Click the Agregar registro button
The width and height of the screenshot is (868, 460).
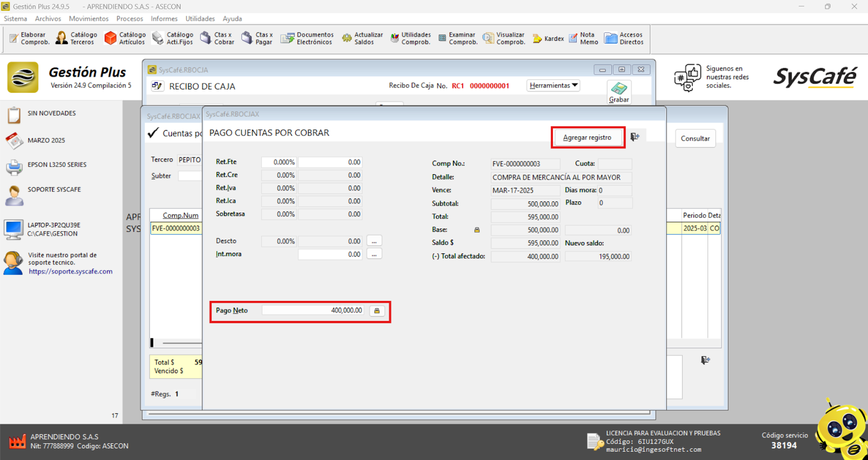[x=587, y=138]
